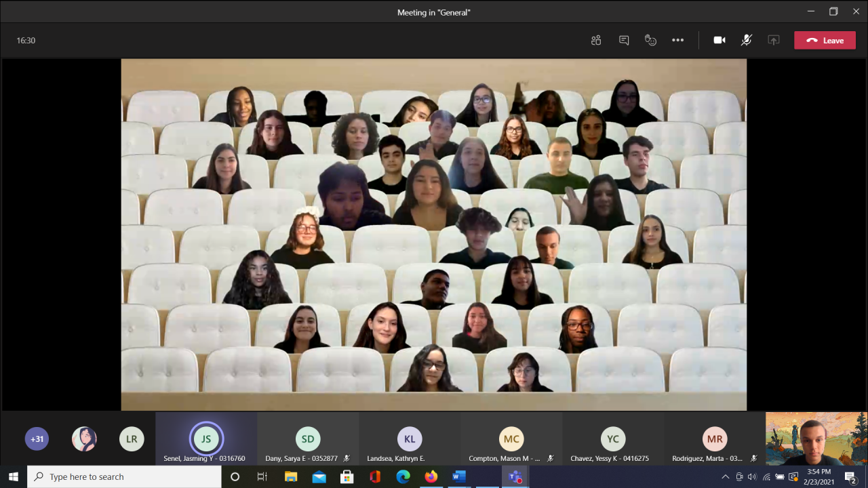
Task: Open Task View on the taskbar
Action: coord(262,476)
